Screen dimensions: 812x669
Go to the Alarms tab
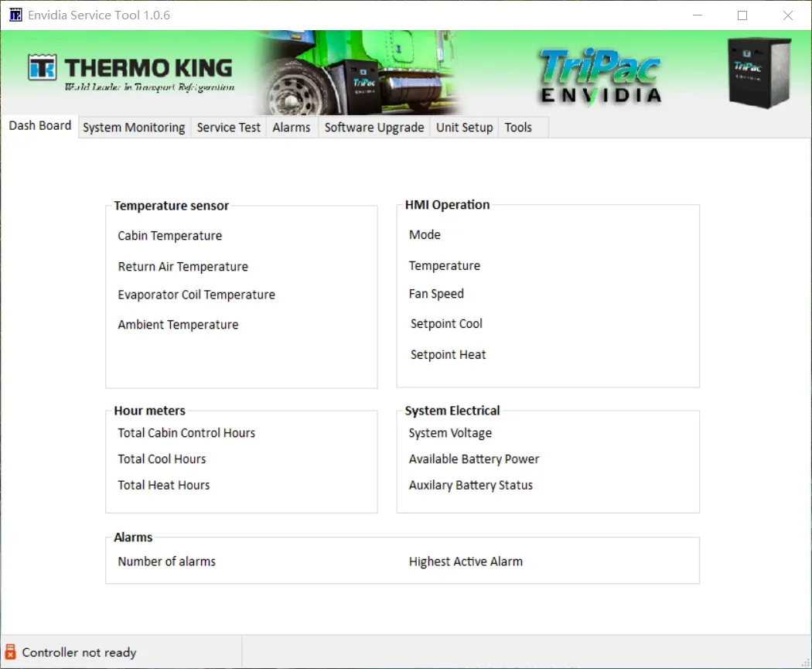(292, 128)
